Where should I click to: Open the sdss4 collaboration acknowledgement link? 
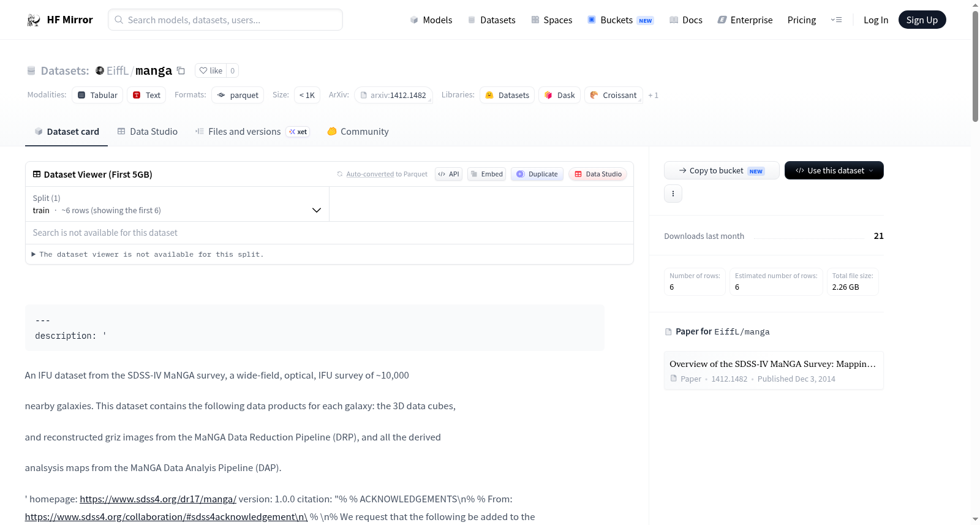tap(166, 516)
